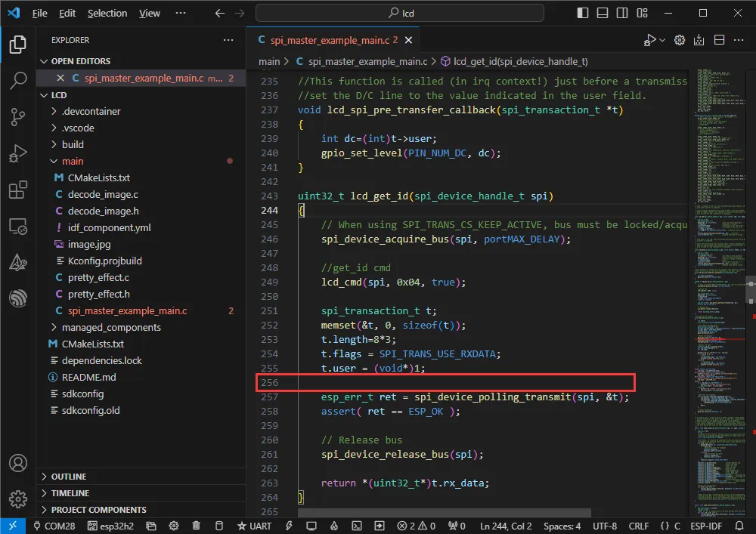Image resolution: width=756 pixels, height=534 pixels.
Task: Open run options dropdown arrow next to play icon
Action: tap(662, 40)
